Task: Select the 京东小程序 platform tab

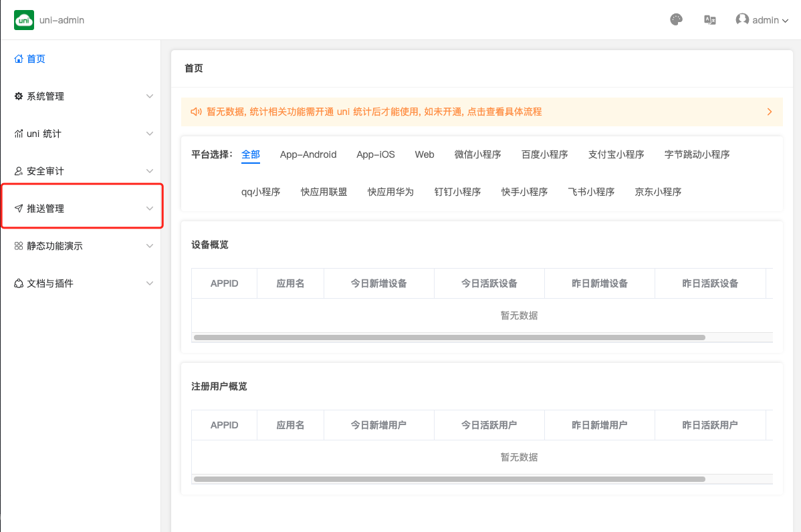Action: [x=658, y=192]
